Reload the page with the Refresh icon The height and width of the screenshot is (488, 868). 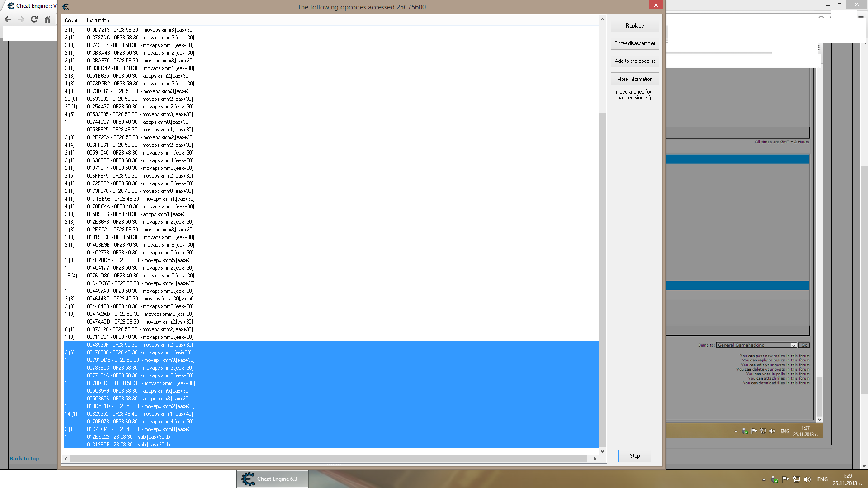[x=34, y=19]
